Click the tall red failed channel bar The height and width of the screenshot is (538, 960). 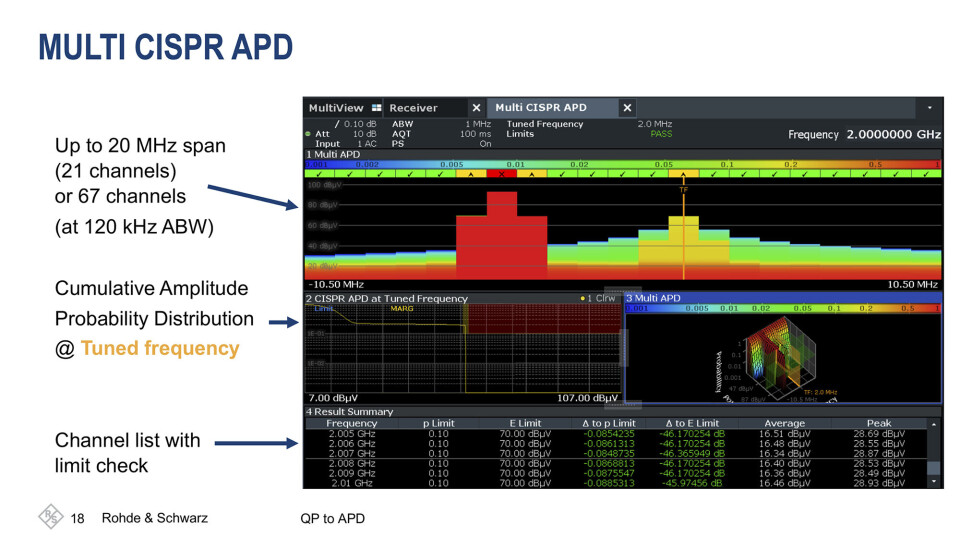coord(501,236)
